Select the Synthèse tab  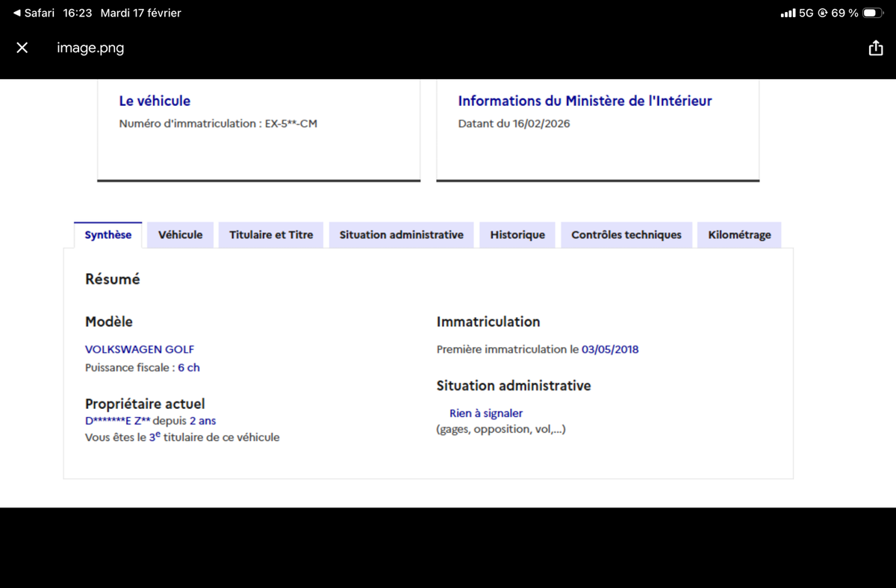[x=108, y=235]
